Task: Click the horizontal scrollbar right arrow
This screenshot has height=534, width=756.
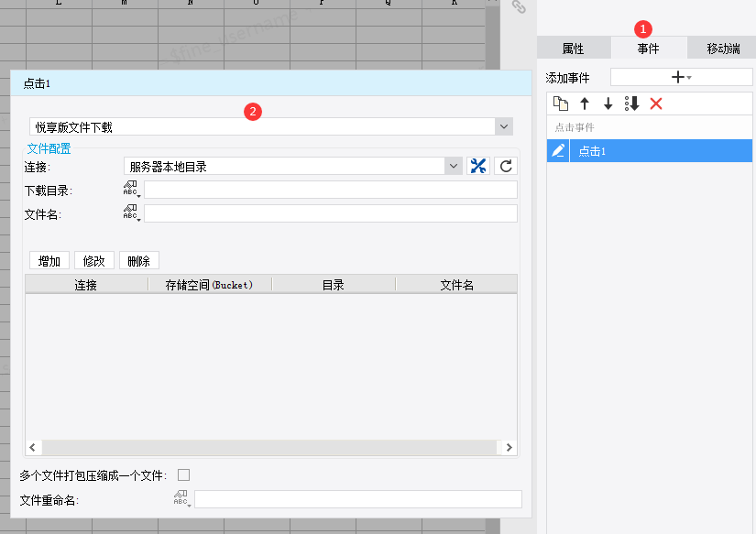Action: (509, 448)
